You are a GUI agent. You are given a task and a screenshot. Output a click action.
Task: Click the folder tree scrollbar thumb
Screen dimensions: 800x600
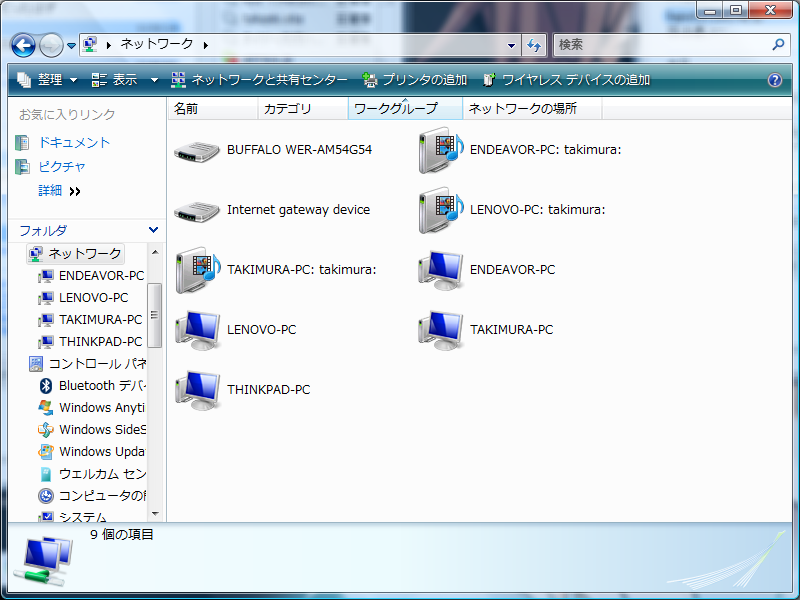[x=155, y=315]
